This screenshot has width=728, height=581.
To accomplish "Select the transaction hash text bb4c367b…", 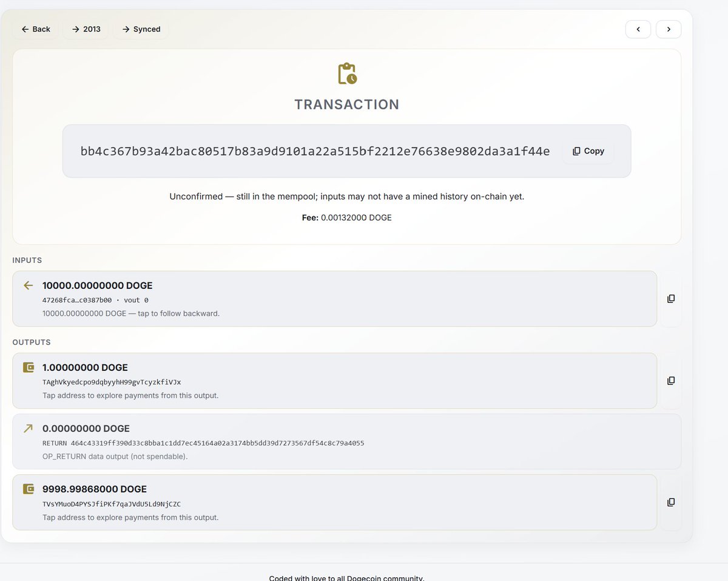I will point(315,151).
